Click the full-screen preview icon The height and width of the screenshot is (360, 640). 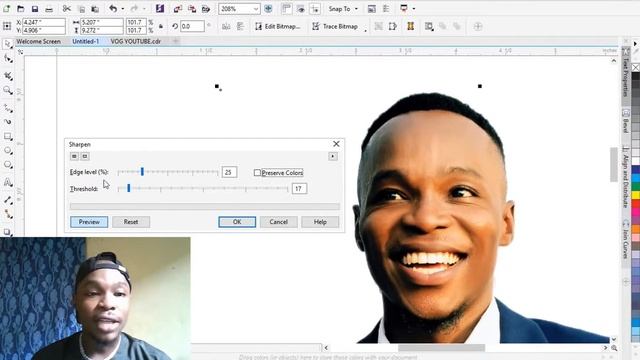[x=268, y=9]
